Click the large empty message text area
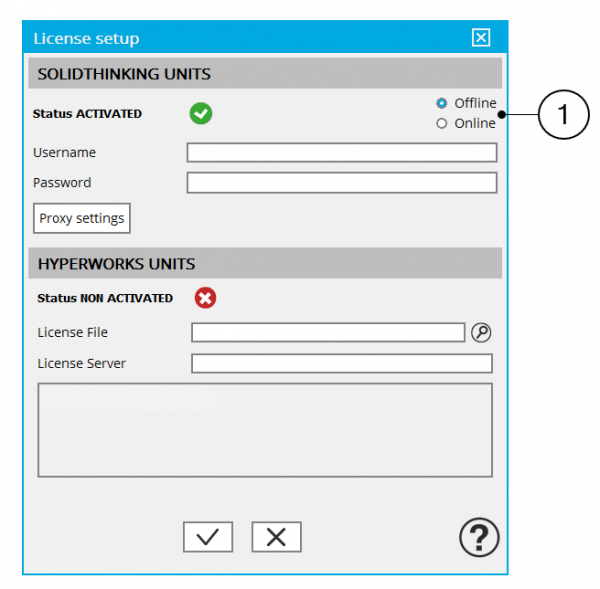The height and width of the screenshot is (589, 600). click(x=265, y=430)
